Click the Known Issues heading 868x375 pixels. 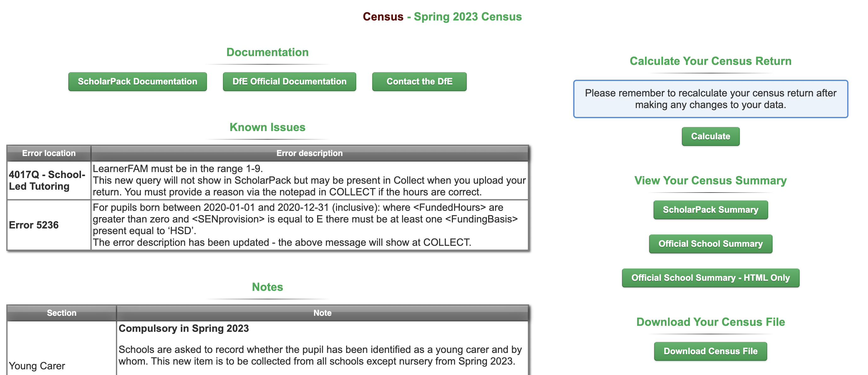click(x=267, y=127)
